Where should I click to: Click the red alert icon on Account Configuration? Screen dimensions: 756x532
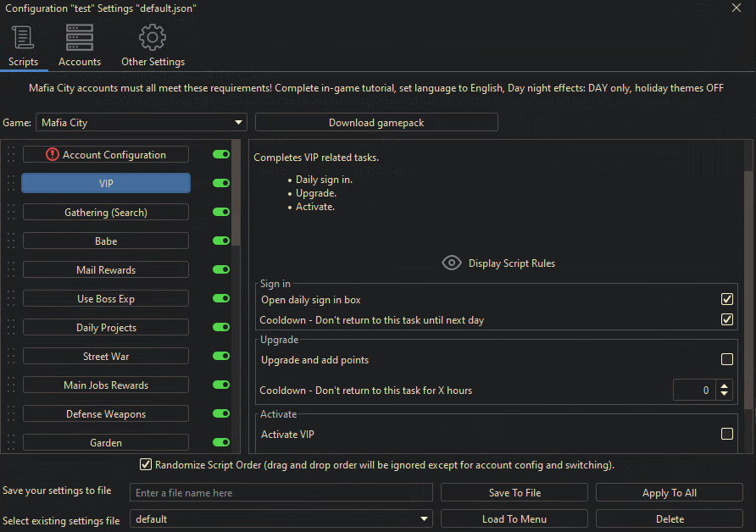[x=53, y=155]
